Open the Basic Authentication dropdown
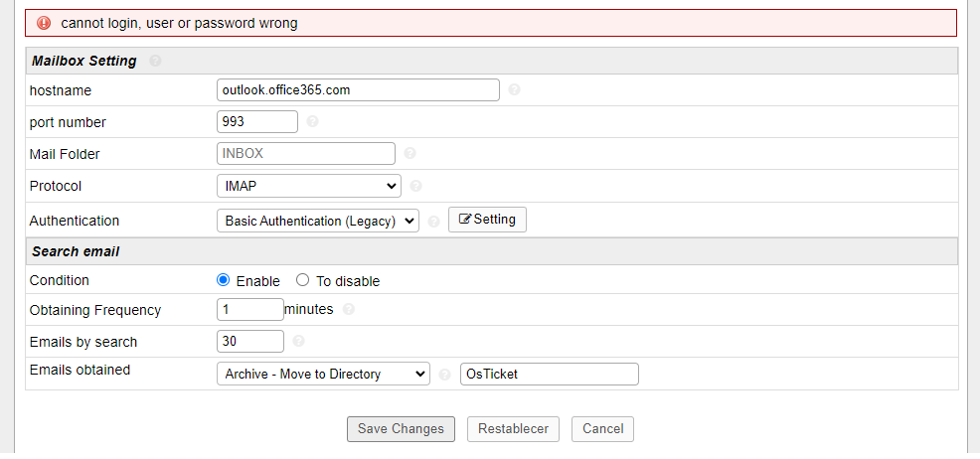The height and width of the screenshot is (459, 980). pyautogui.click(x=317, y=221)
